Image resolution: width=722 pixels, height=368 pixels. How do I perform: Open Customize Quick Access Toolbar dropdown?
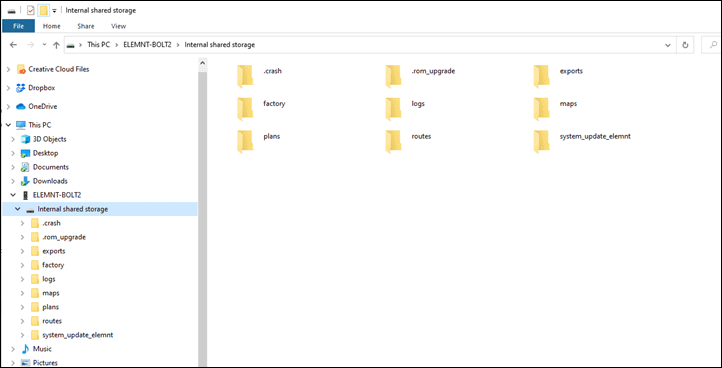tap(54, 11)
